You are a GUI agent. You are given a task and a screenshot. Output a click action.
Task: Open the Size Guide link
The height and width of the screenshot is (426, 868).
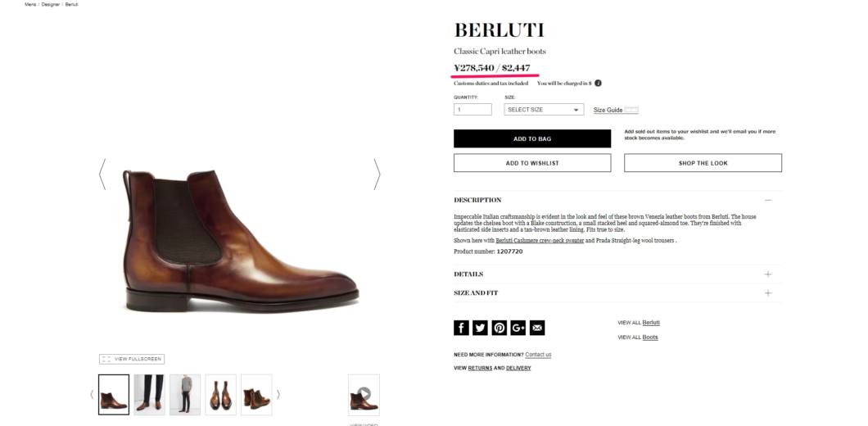coord(608,111)
